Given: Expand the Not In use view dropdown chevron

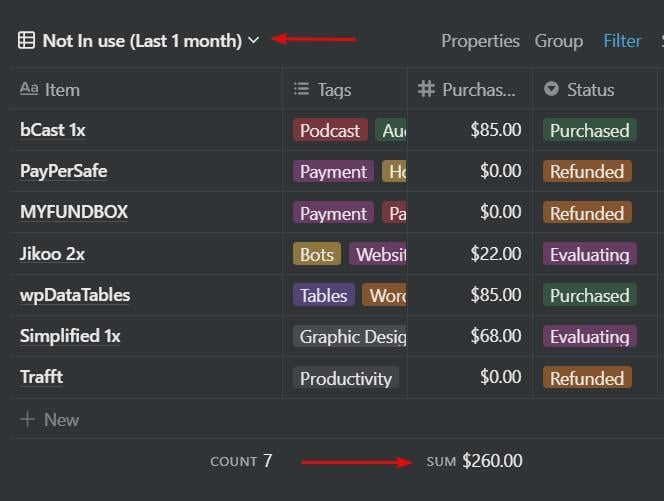Looking at the screenshot, I should tap(254, 41).
